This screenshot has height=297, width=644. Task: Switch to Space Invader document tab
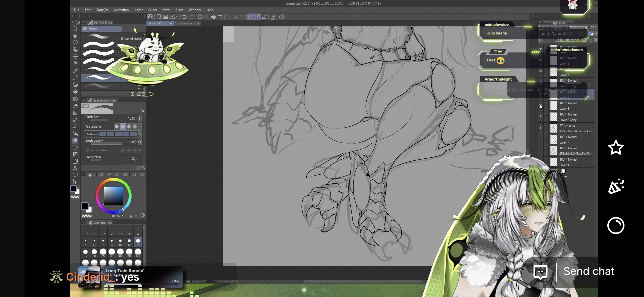tap(184, 23)
